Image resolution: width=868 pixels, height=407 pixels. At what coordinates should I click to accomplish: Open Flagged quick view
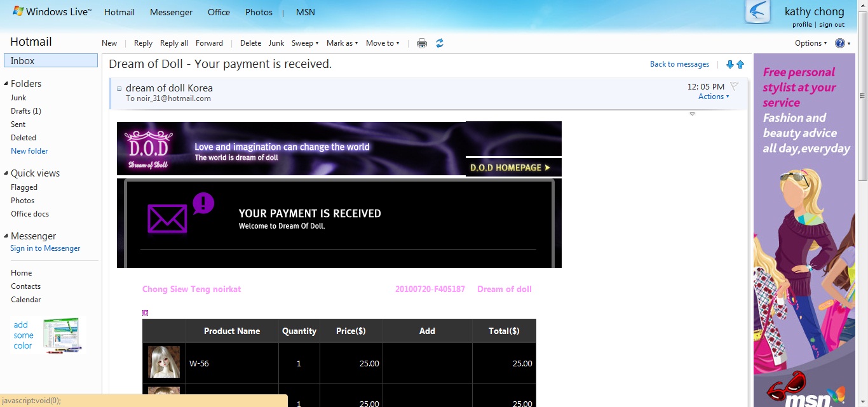click(x=24, y=187)
